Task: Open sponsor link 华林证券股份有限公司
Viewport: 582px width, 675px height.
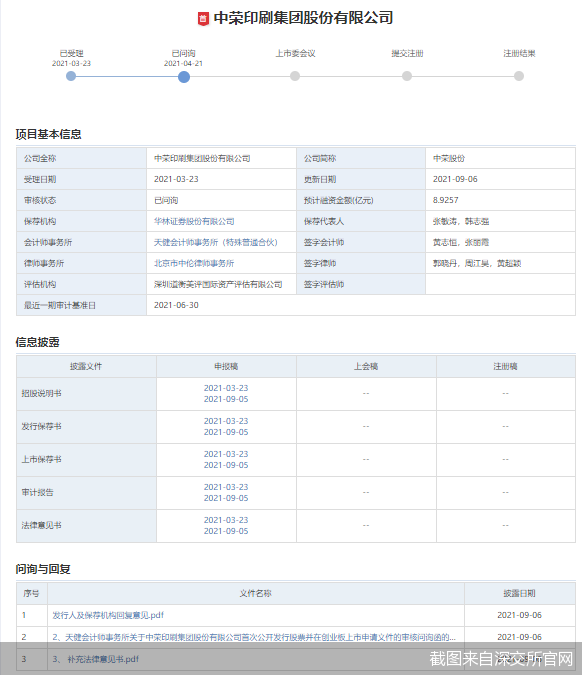Action: pyautogui.click(x=194, y=221)
